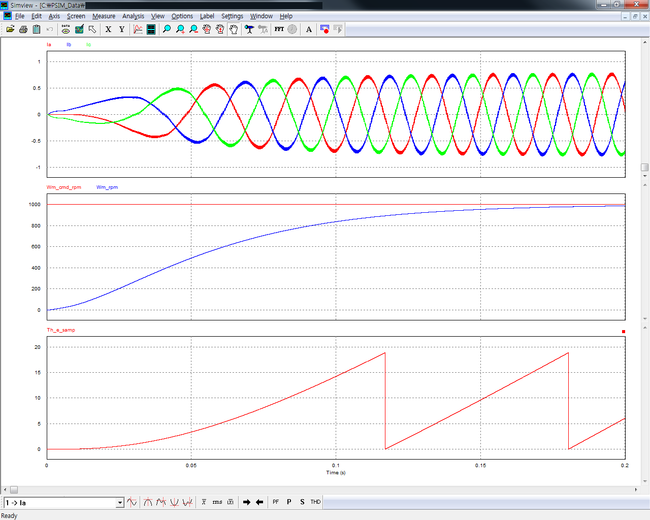The width and height of the screenshot is (650, 520).
Task: Click the Wm_rpm curve label
Action: click(x=107, y=187)
